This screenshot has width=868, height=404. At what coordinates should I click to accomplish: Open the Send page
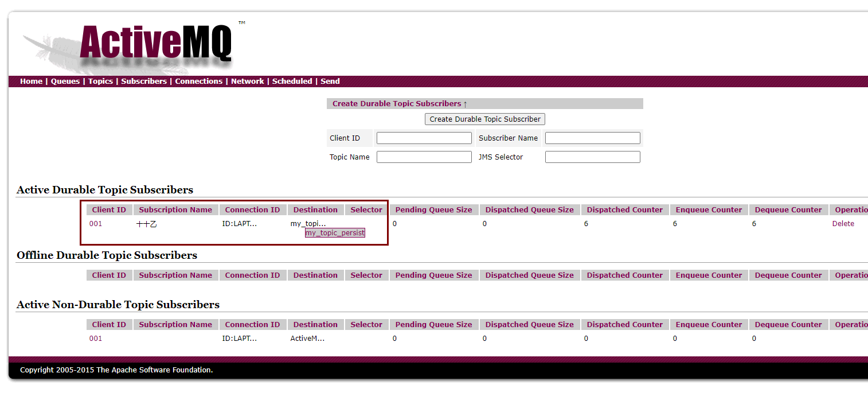330,81
